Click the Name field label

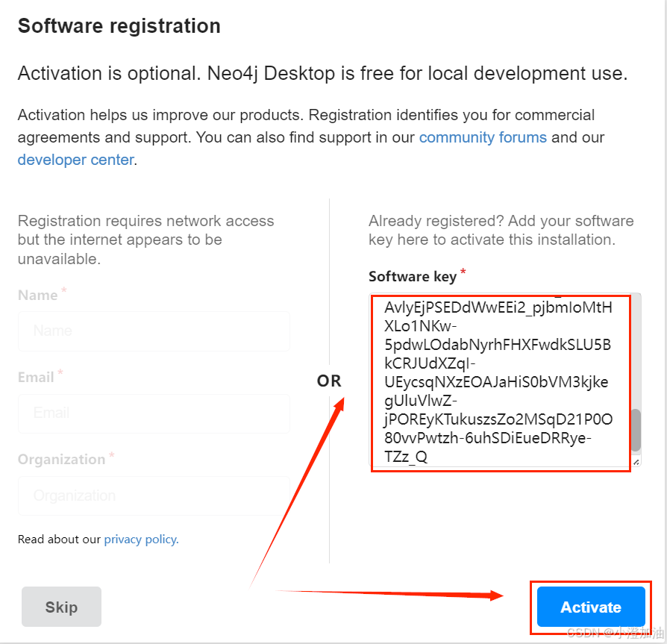click(36, 295)
